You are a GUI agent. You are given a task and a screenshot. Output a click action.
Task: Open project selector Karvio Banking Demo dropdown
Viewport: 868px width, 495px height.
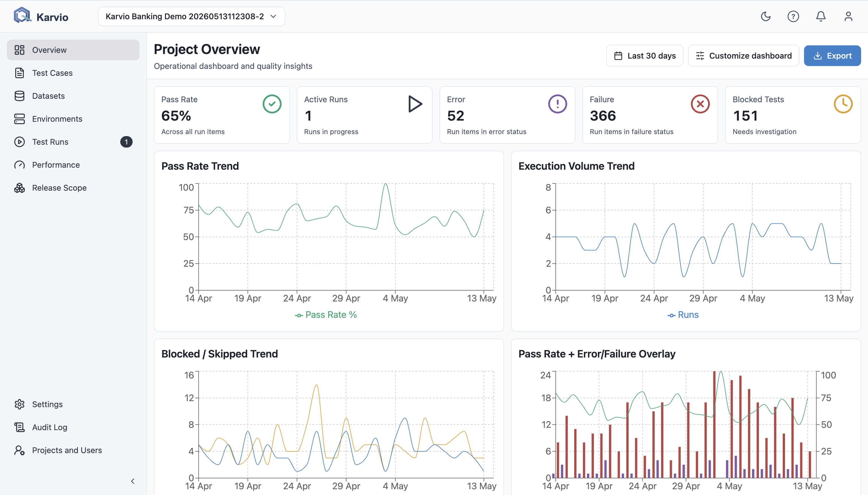(x=191, y=16)
